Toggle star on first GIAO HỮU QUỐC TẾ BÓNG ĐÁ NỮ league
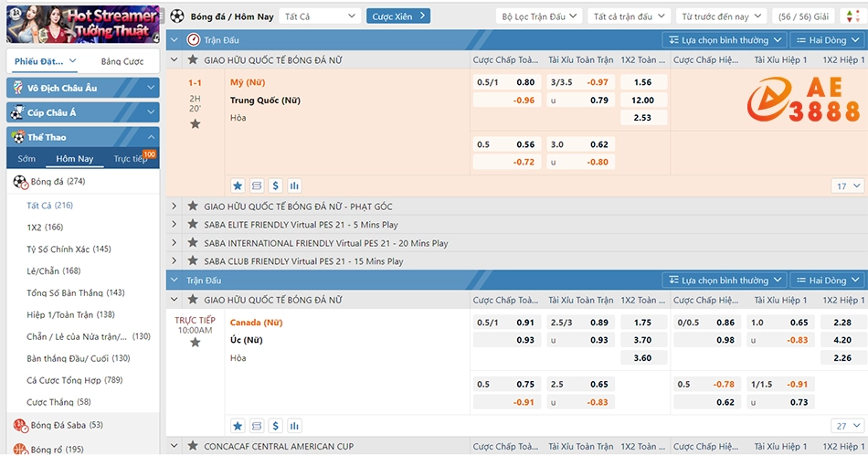Viewport: 868px width, 456px height. (193, 59)
